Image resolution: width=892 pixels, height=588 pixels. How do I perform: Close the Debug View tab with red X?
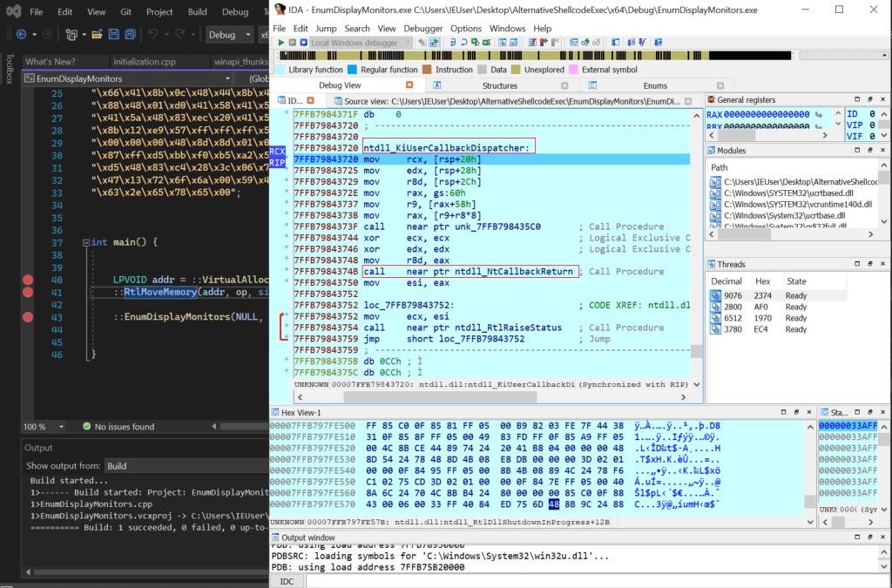coord(409,85)
